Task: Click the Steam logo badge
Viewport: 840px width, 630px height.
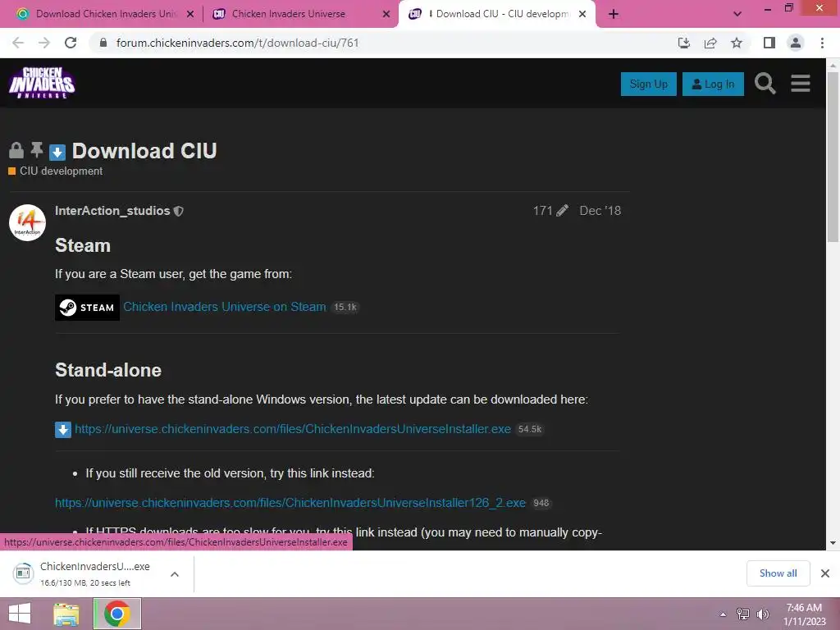Action: tap(87, 308)
